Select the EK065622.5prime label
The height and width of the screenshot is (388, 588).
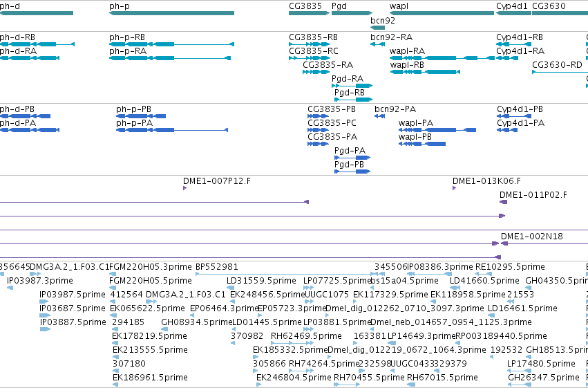pos(147,308)
